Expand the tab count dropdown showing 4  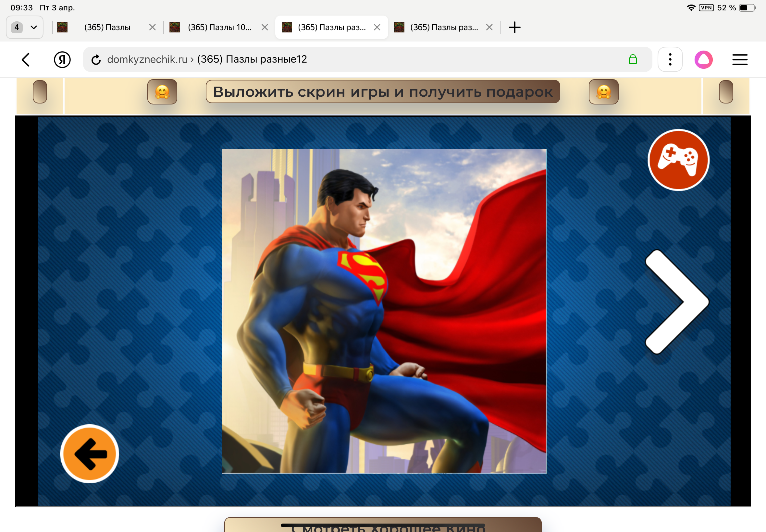pos(25,27)
